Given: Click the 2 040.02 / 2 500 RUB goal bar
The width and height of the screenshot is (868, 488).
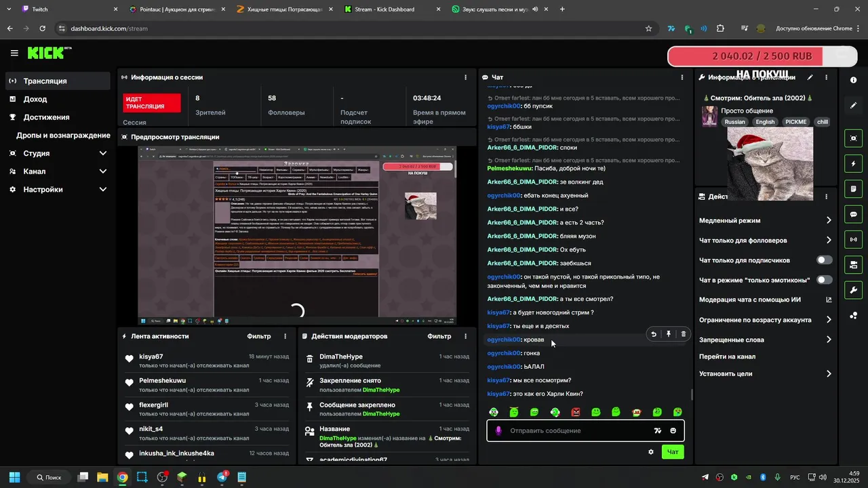Looking at the screenshot, I should coord(762,56).
